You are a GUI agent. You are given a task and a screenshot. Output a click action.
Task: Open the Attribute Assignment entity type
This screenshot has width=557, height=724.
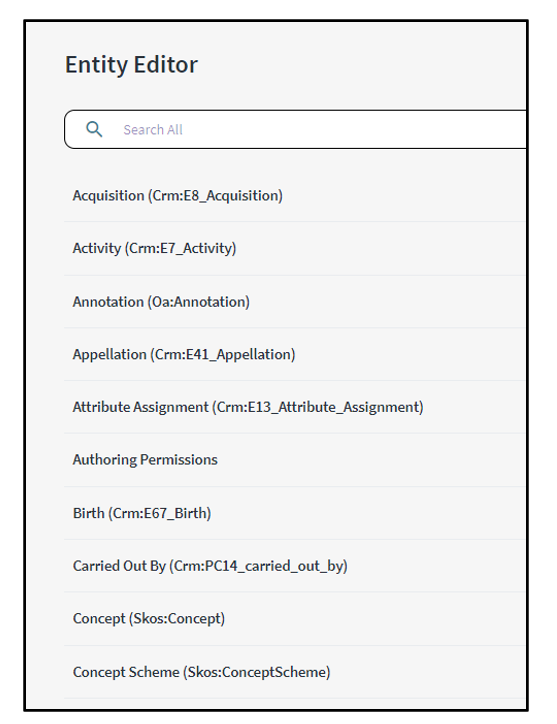(x=295, y=407)
